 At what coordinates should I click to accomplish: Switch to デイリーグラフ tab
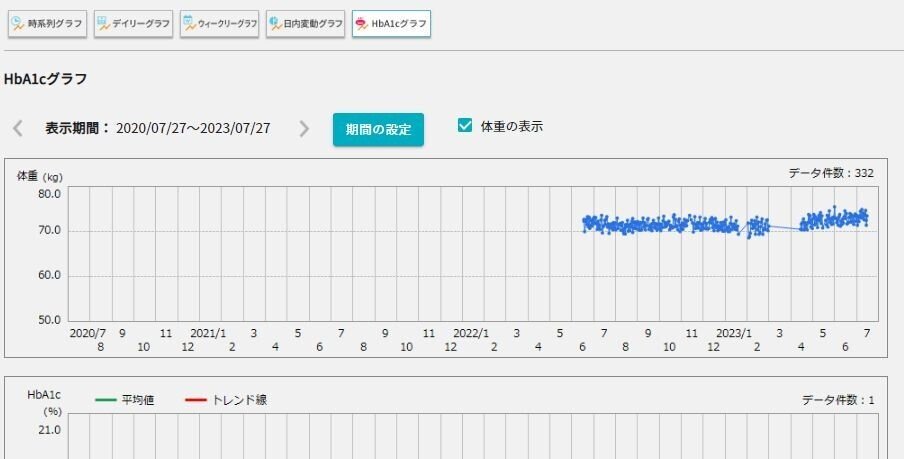pos(133,24)
